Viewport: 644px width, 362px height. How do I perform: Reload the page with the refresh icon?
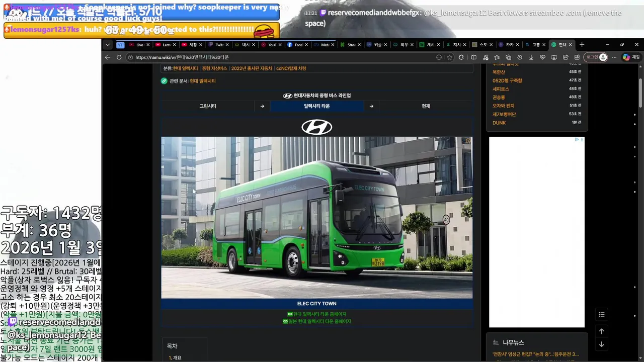[x=119, y=57]
